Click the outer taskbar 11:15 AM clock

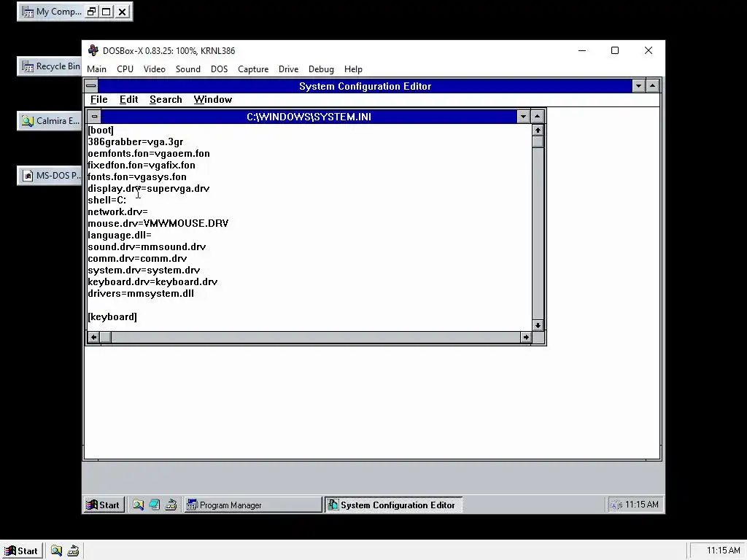click(723, 551)
